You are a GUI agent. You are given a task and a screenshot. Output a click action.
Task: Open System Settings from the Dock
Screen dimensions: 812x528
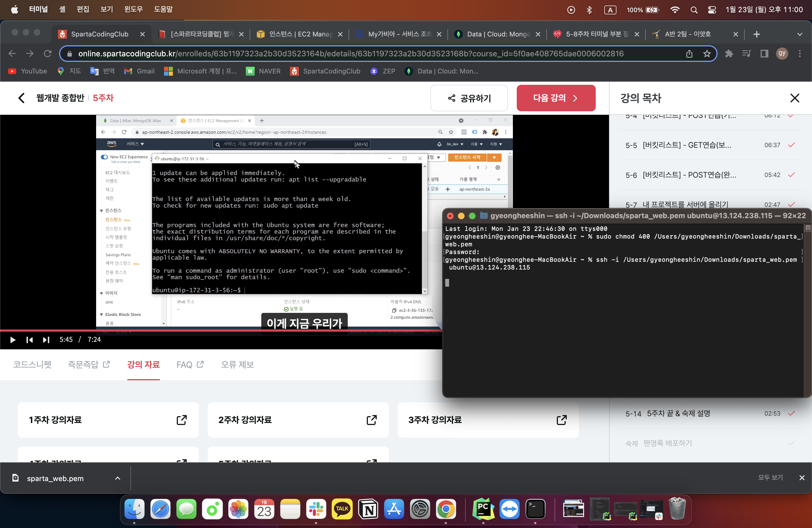(420, 509)
